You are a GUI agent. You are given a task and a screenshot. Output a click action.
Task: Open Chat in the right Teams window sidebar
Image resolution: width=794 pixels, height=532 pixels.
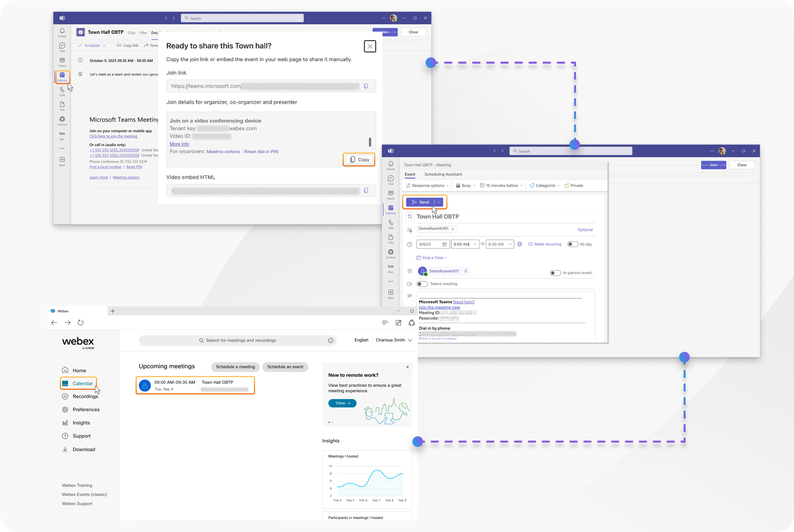click(391, 180)
